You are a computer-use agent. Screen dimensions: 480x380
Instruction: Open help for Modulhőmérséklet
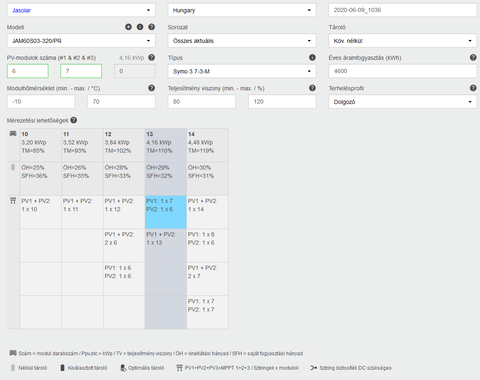[x=152, y=88]
